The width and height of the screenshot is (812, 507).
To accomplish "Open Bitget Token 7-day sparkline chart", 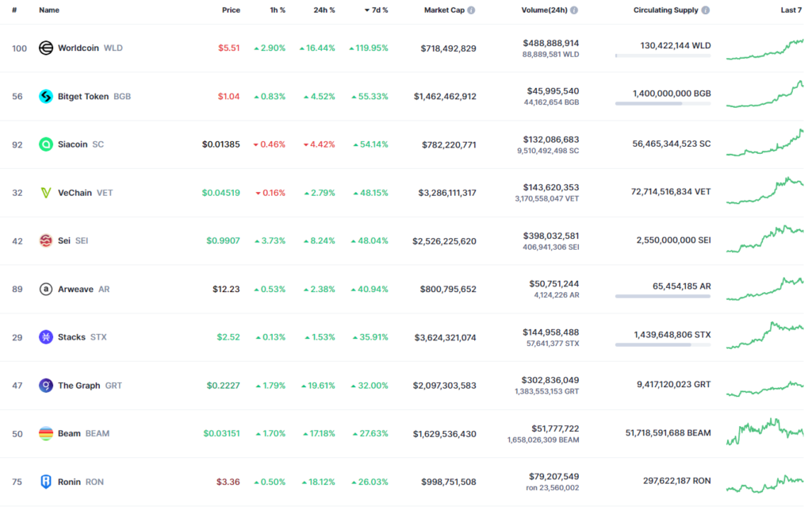I will (x=765, y=94).
